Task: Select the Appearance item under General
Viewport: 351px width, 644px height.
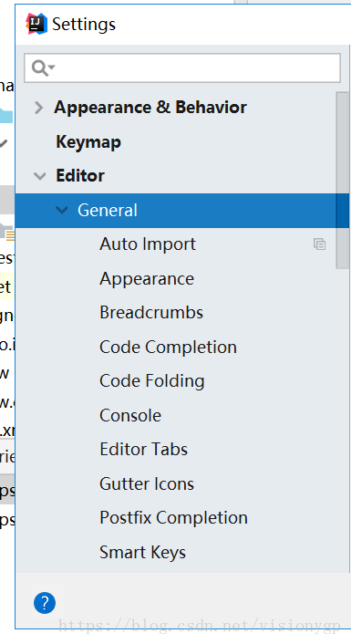Action: pyautogui.click(x=147, y=279)
